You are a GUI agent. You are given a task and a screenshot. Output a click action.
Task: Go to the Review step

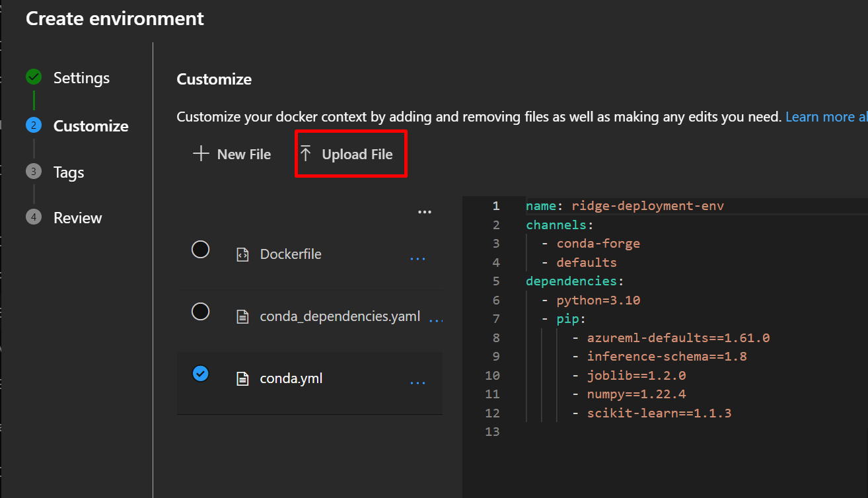77,218
